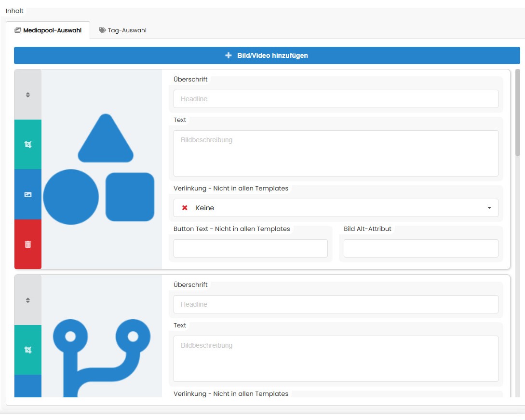Click the red X icon beside Keine
Screen dimensions: 525x420
click(x=185, y=208)
